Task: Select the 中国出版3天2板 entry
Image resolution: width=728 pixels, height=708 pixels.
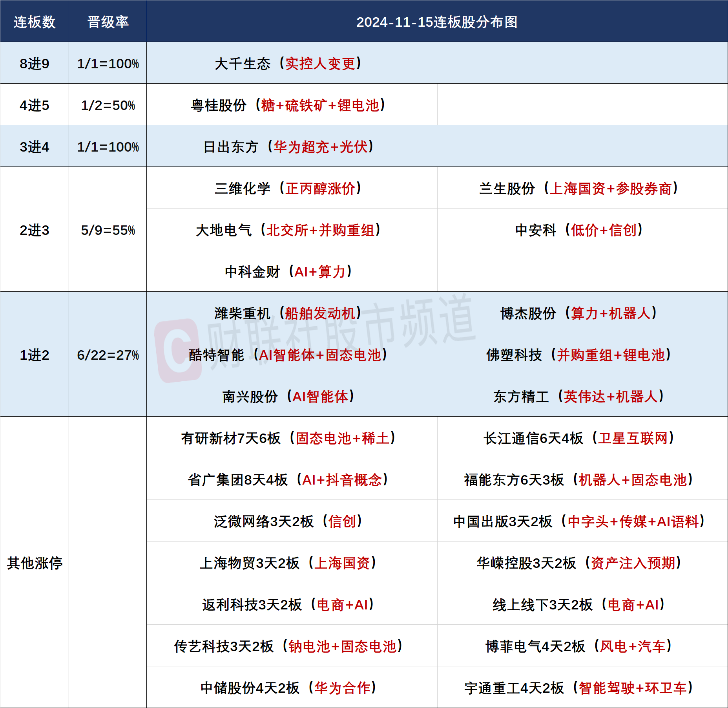Action: [x=579, y=521]
